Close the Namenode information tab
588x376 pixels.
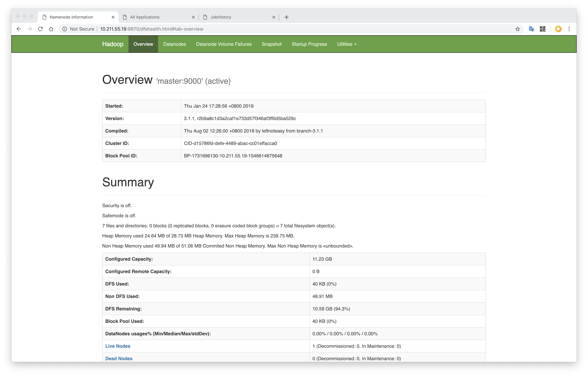113,17
